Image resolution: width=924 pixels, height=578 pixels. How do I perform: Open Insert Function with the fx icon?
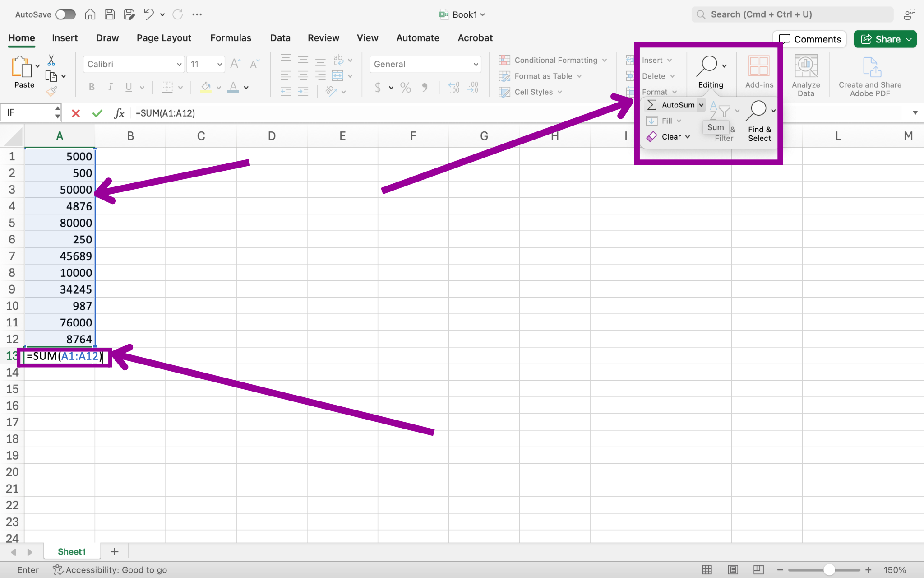(x=119, y=113)
